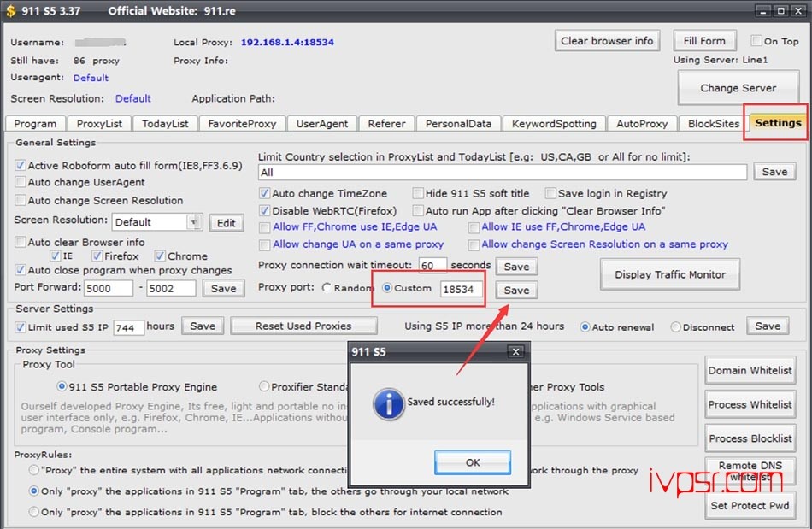Save the country limit selection
This screenshot has width=812, height=529.
[774, 171]
